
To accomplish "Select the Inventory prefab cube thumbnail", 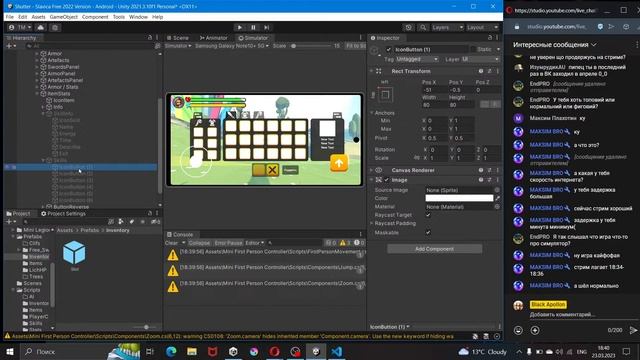I will (x=74, y=253).
